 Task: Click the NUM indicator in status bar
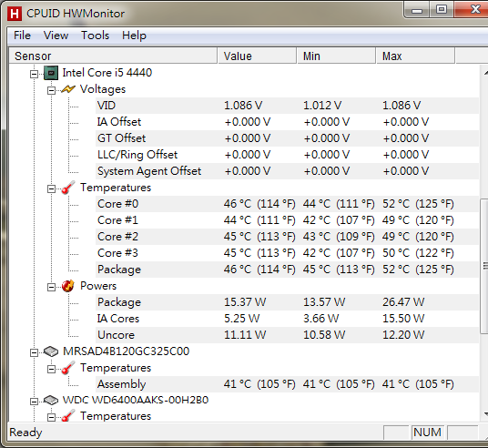click(x=427, y=433)
